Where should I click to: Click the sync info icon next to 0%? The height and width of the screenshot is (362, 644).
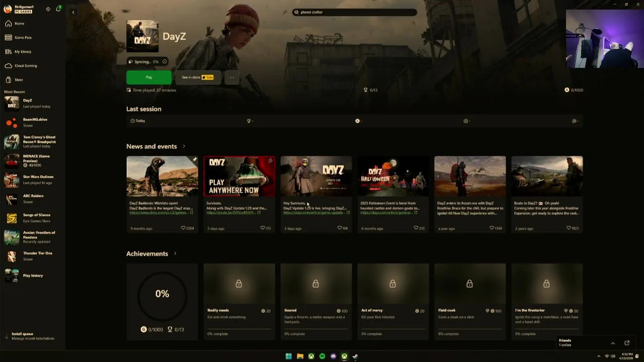pyautogui.click(x=164, y=62)
